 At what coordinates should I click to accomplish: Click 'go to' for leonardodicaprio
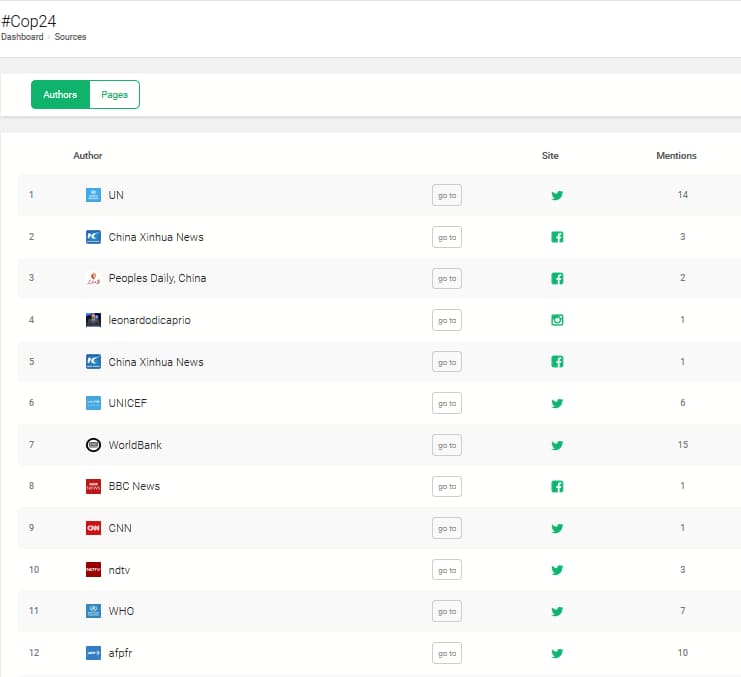click(x=447, y=320)
